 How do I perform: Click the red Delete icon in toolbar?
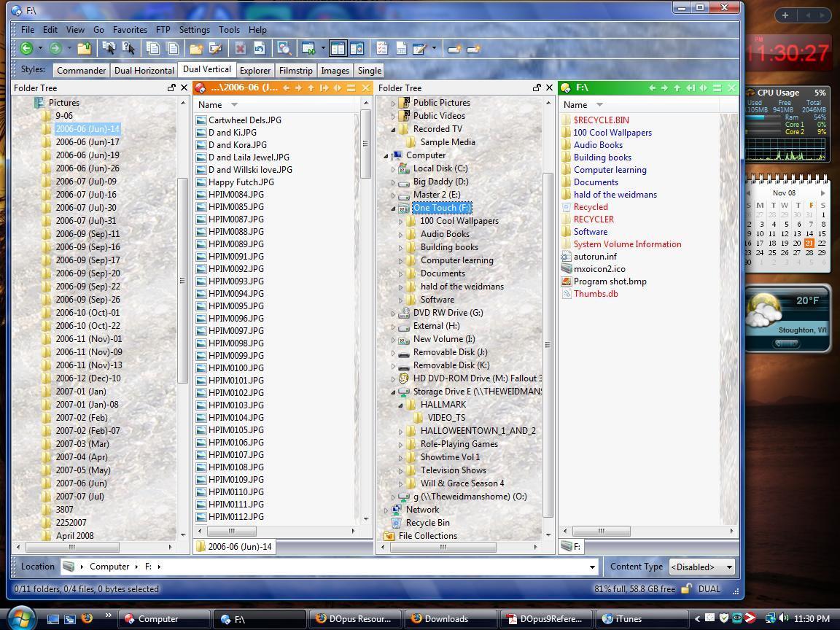tap(240, 49)
